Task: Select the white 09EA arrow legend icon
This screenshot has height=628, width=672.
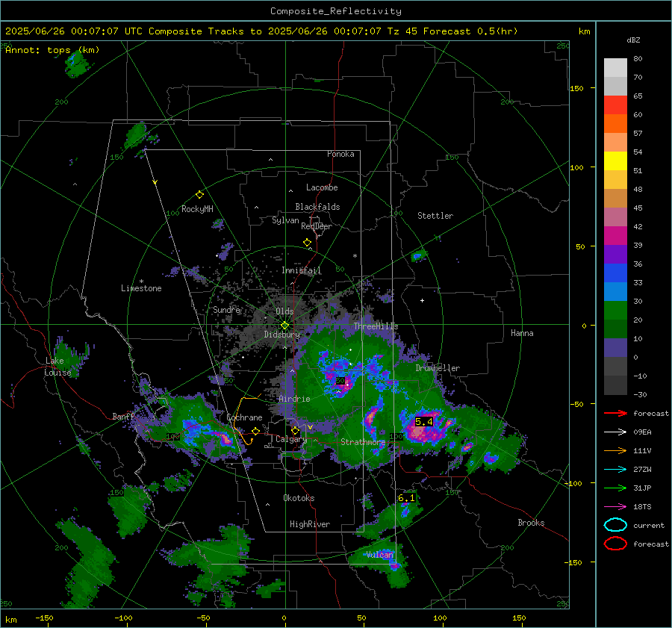Action: [615, 432]
